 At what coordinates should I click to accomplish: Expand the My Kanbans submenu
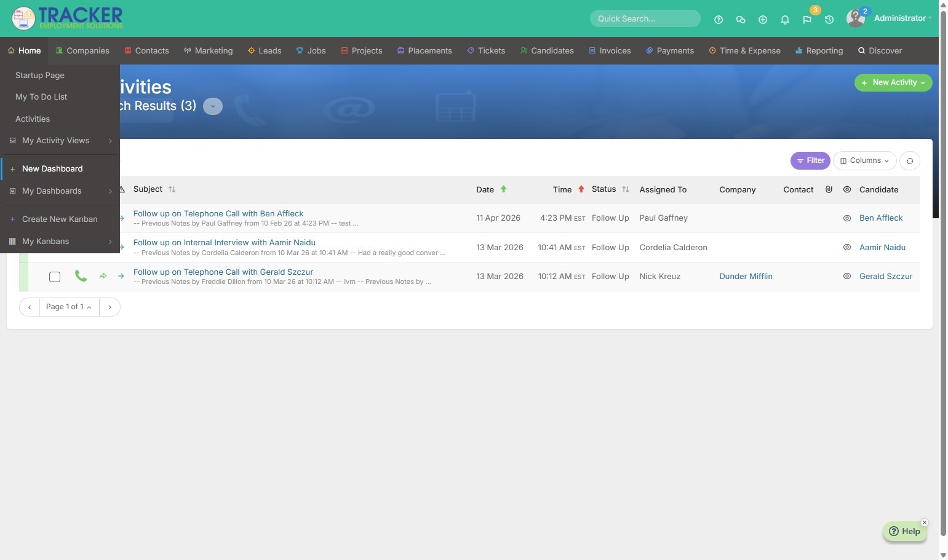(x=60, y=242)
